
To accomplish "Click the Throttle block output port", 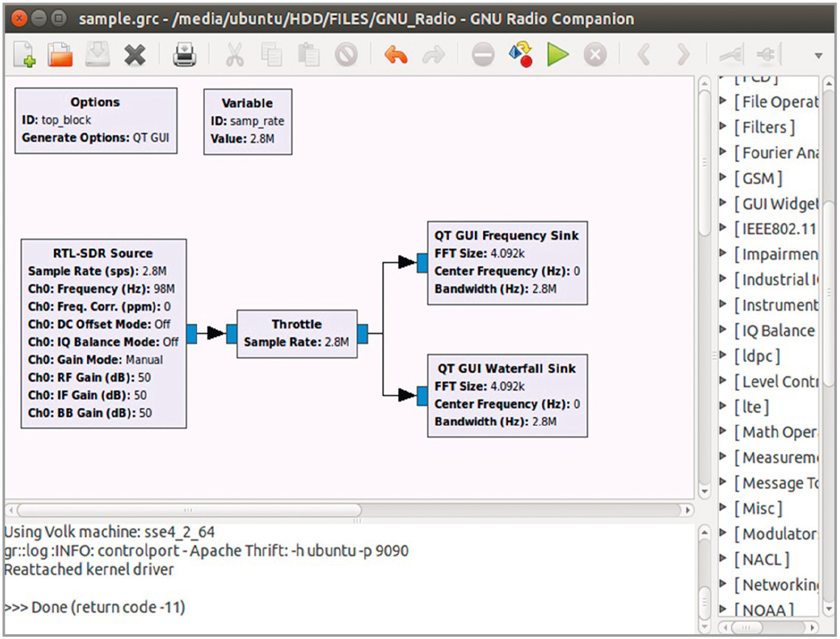I will tap(363, 333).
